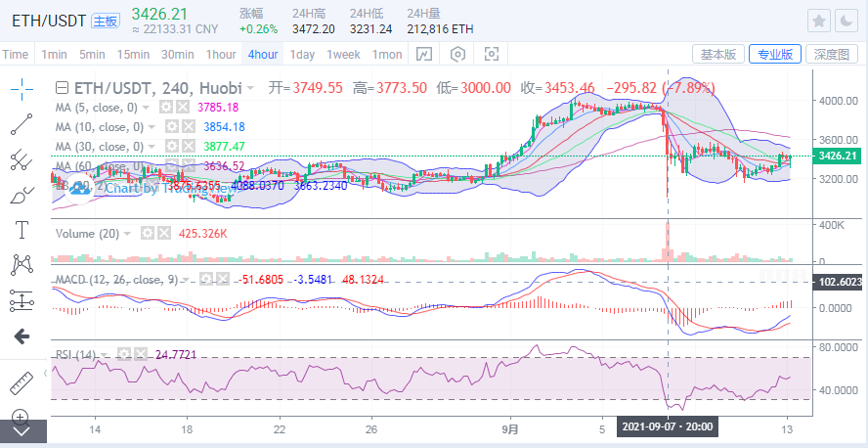Select the pitchfork drawing tool
Viewport: 868px width, 448px height.
22,159
